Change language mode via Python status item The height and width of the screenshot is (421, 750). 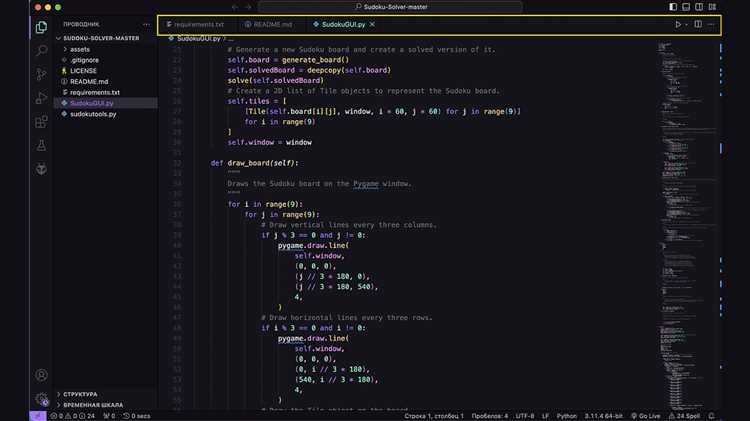[566, 416]
